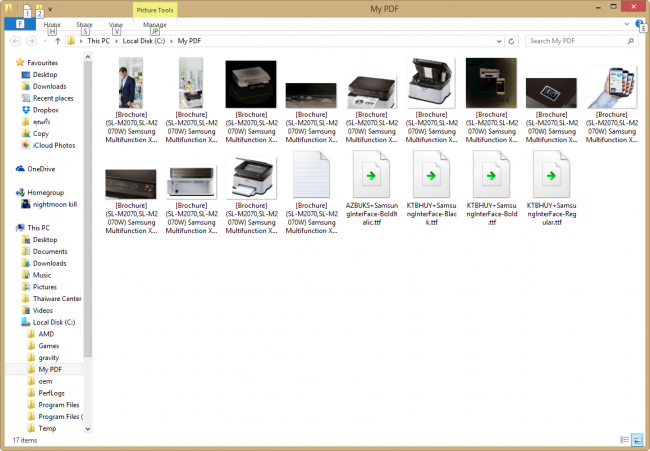Open Homegroup in the navigation pane
Image resolution: width=650 pixels, height=451 pixels.
click(45, 192)
